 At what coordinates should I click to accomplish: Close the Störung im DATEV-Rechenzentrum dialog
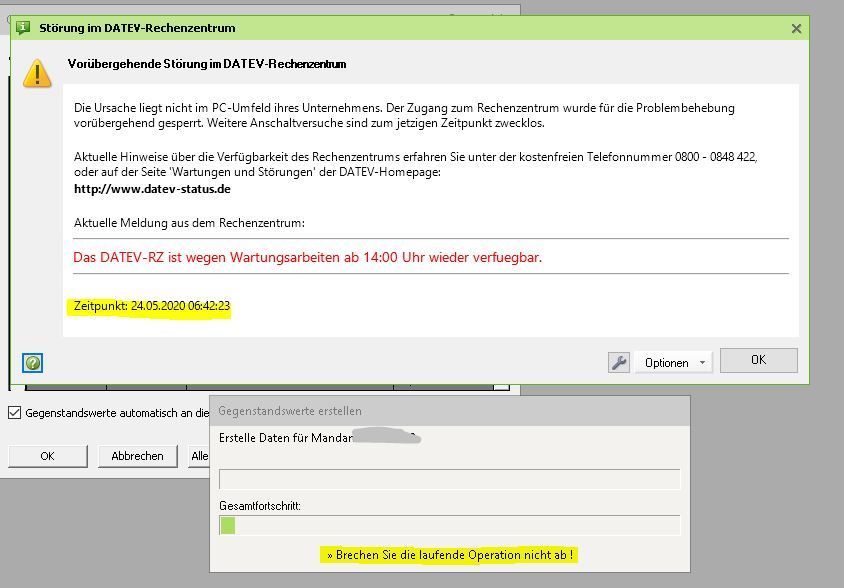click(797, 29)
